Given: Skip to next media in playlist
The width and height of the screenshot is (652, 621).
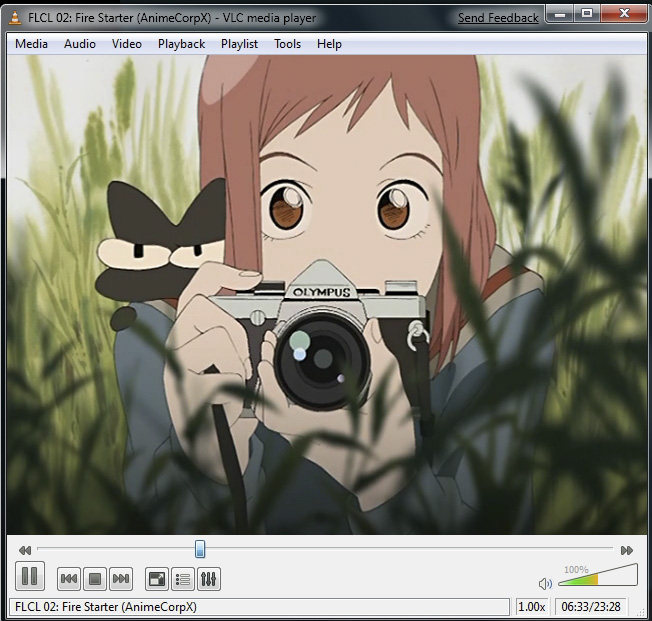Looking at the screenshot, I should (x=121, y=578).
